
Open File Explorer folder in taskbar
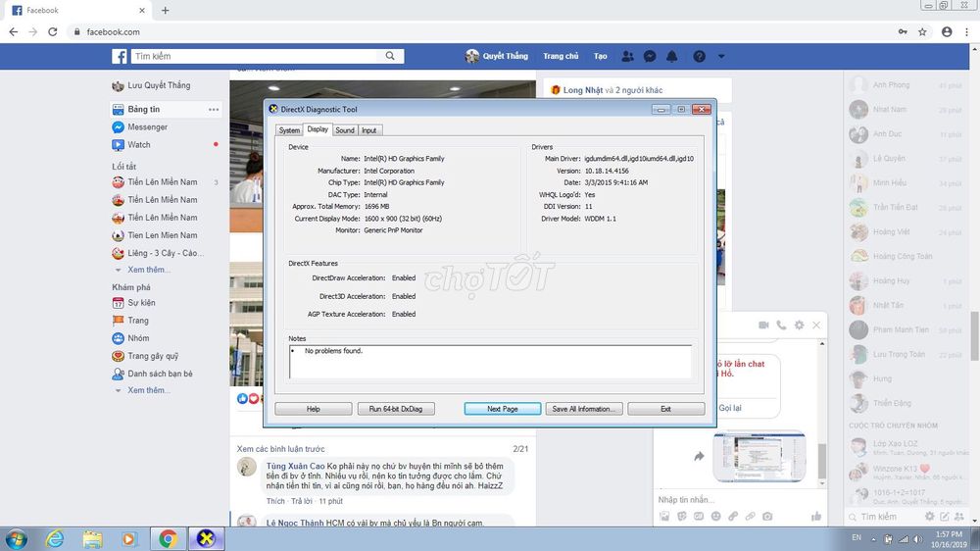point(92,538)
